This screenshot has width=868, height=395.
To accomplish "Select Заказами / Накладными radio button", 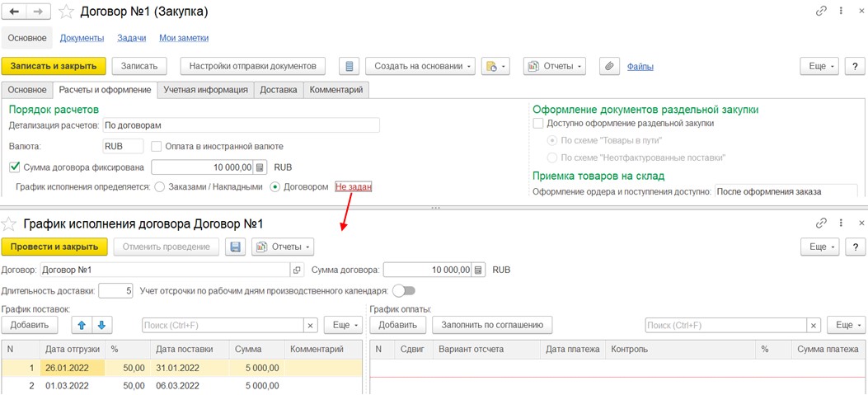I will [160, 187].
